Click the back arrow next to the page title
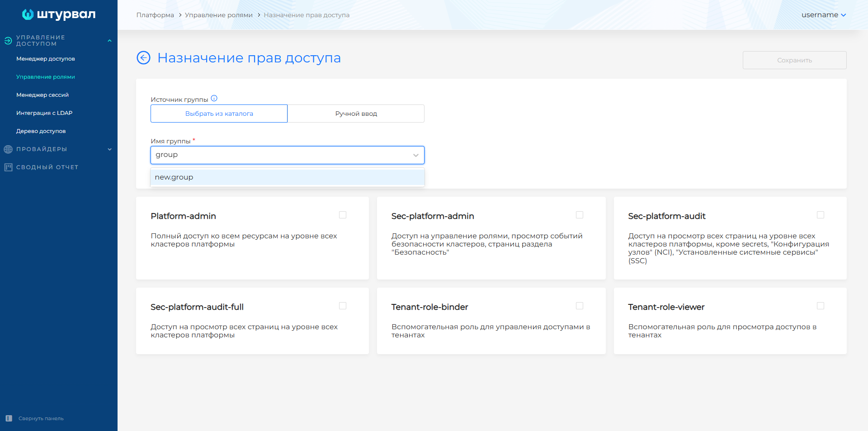The height and width of the screenshot is (431, 868). (x=143, y=58)
